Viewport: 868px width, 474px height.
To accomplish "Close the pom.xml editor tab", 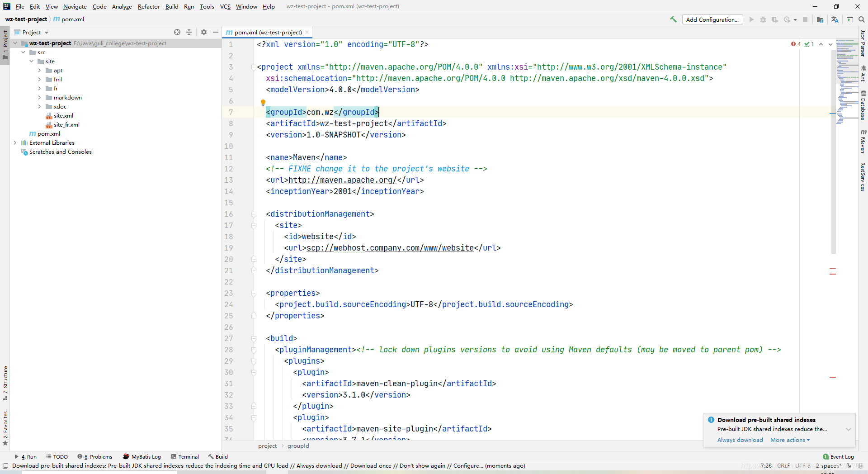I will pos(307,32).
